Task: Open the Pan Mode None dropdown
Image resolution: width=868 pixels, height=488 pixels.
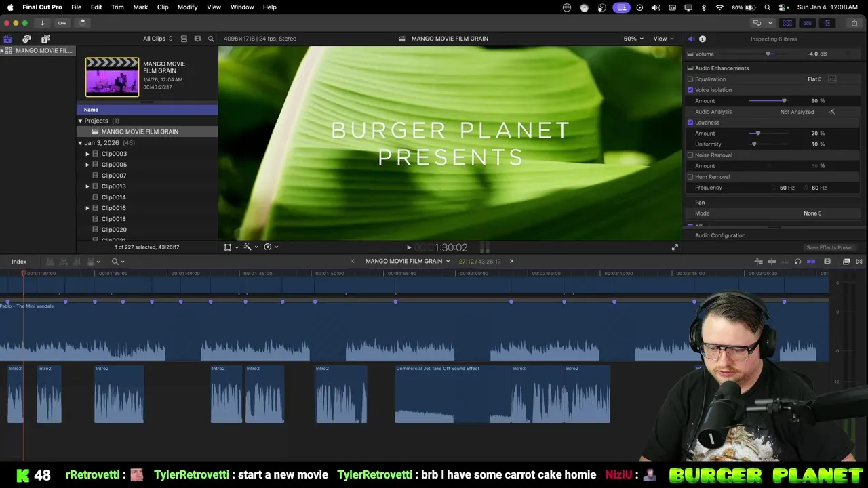Action: click(x=812, y=213)
